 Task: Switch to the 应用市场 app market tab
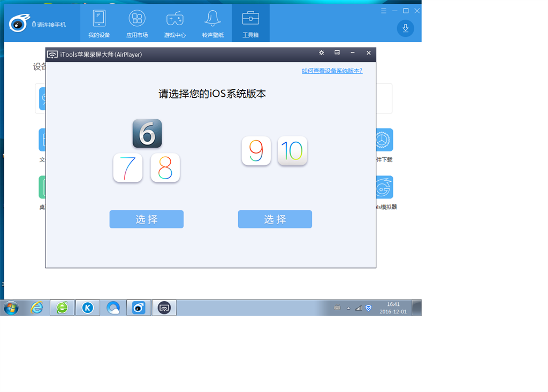[137, 24]
